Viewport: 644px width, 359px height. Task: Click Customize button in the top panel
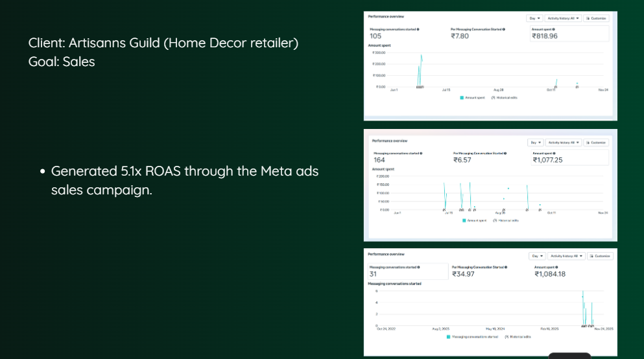tap(596, 18)
